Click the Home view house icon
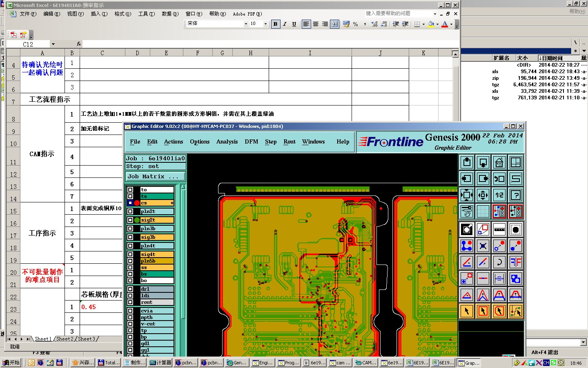Screen dimensions: 588x368 click(499, 162)
